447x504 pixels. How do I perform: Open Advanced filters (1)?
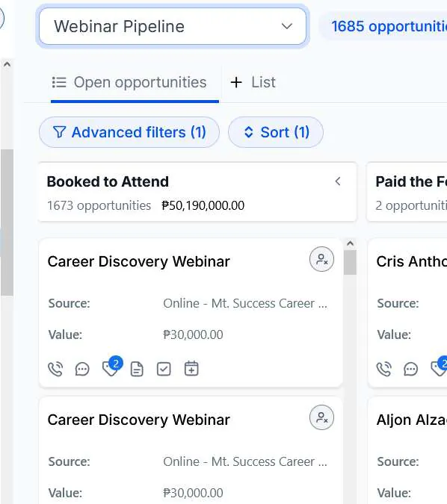pyautogui.click(x=129, y=132)
